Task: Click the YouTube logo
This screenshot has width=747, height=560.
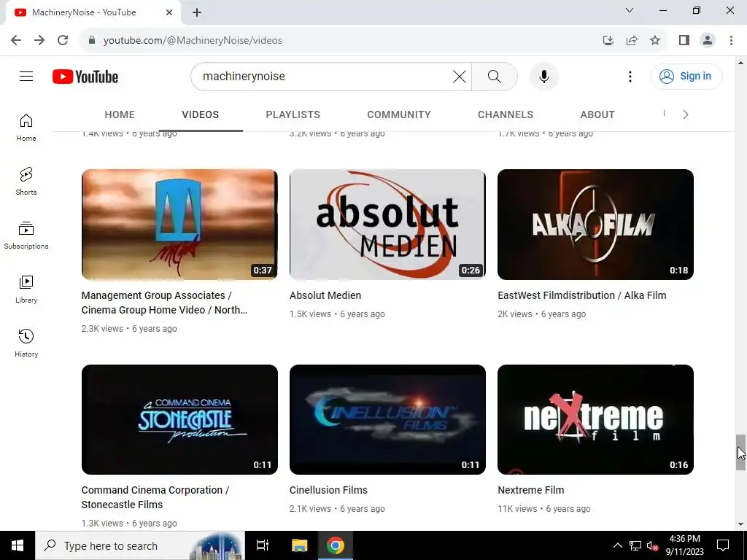Action: (x=85, y=77)
